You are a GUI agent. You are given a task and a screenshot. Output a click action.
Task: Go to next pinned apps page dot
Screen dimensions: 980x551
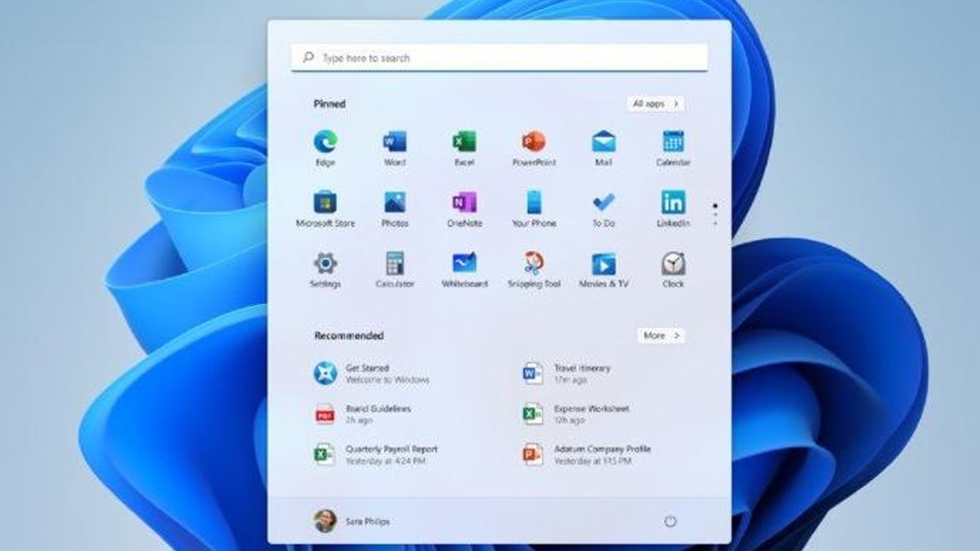click(715, 216)
